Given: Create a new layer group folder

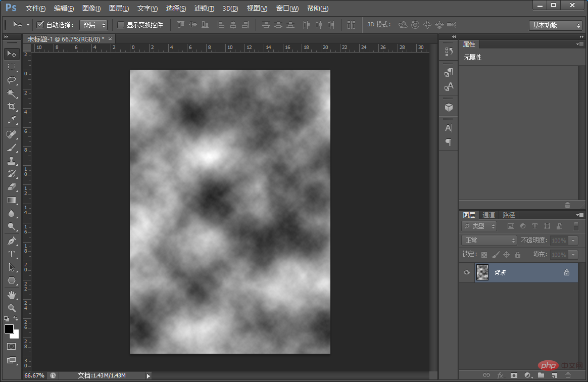Looking at the screenshot, I should click(x=541, y=375).
